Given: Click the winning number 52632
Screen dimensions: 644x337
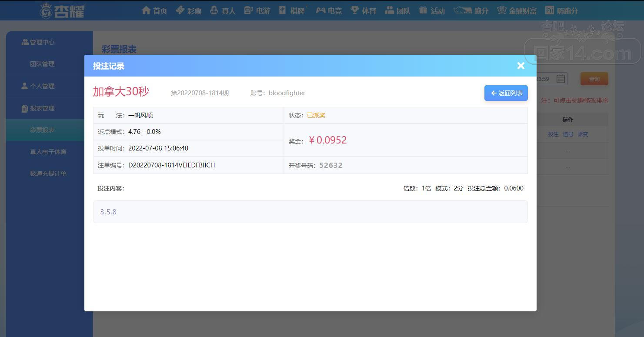Looking at the screenshot, I should [x=331, y=165].
